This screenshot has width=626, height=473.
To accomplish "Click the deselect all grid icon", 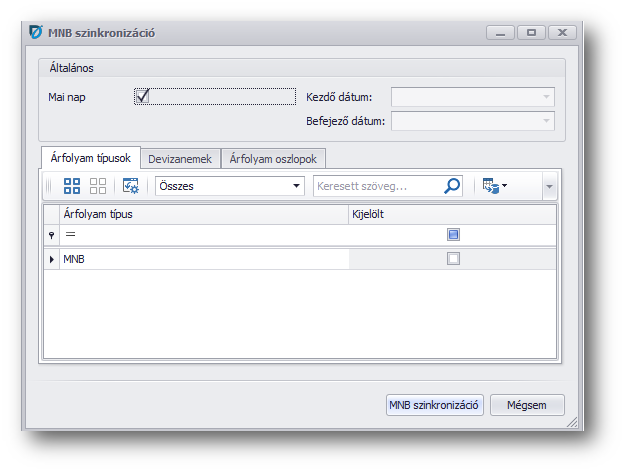I will (x=98, y=186).
